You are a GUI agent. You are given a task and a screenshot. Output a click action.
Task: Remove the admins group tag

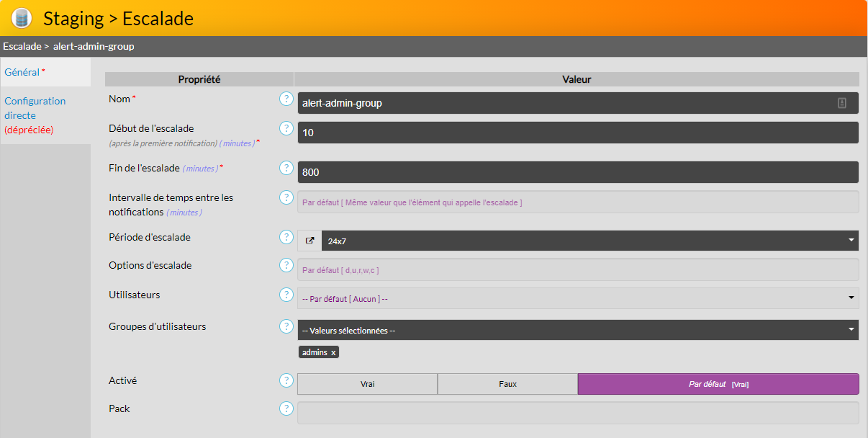[x=333, y=352]
